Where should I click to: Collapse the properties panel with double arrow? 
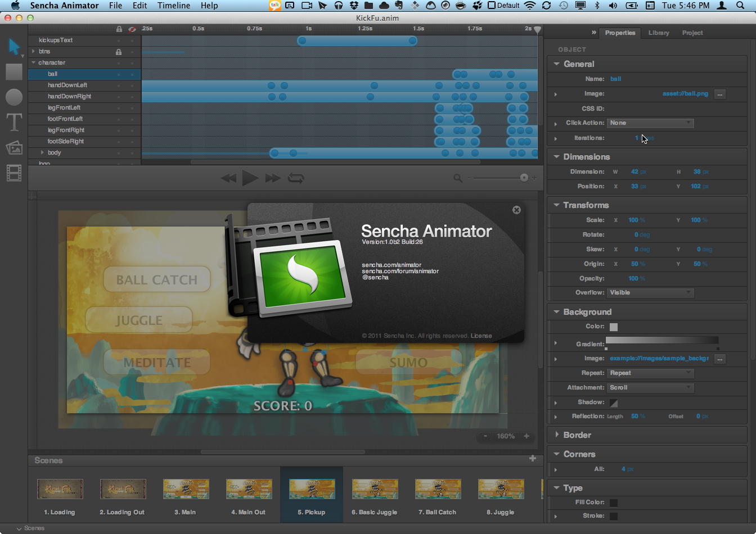coord(593,33)
